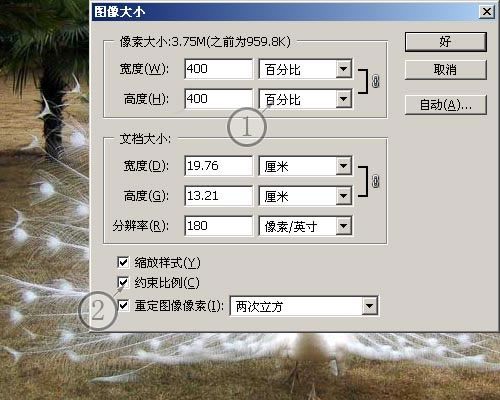Select the 宽度(D) document width field

pyautogui.click(x=219, y=166)
